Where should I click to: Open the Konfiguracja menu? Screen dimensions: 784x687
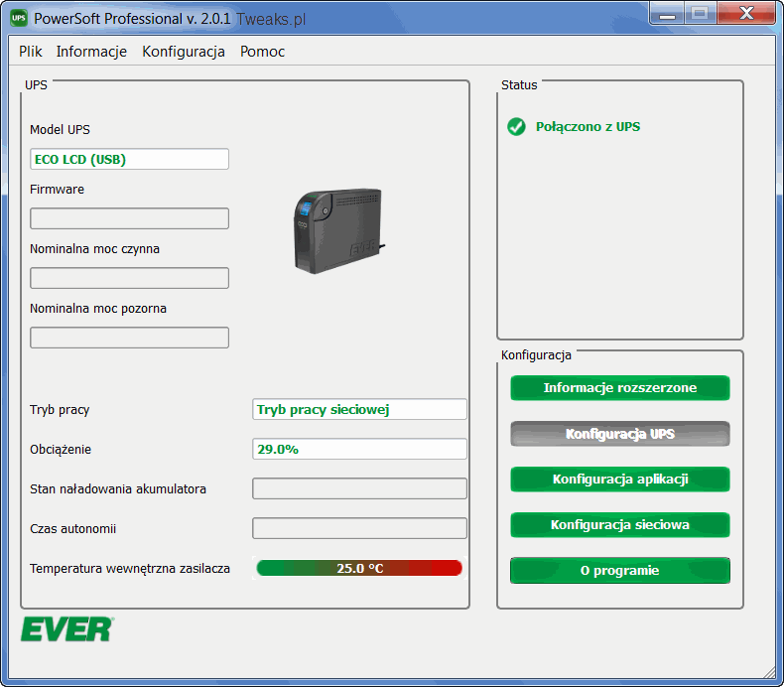(x=184, y=52)
